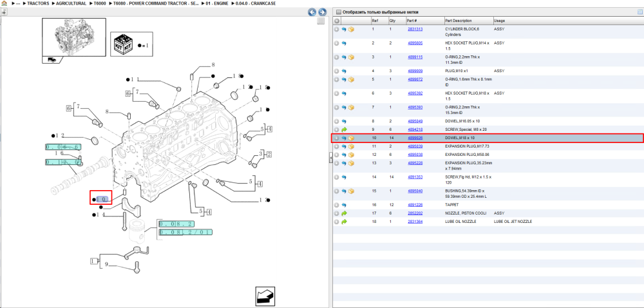This screenshot has width=644, height=308.
Task: Go to T6080 - POWER COMMAND TRACTOR breadcrumb
Action: [x=156, y=3]
